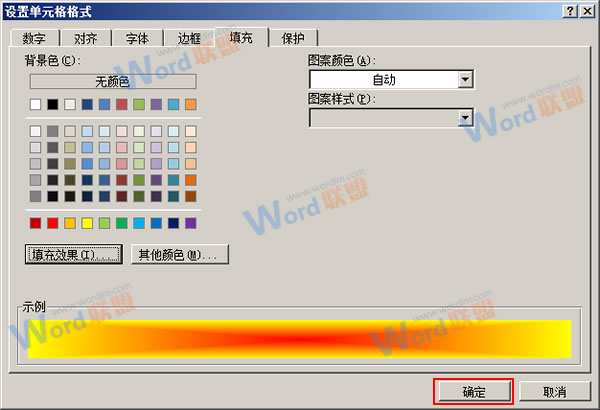Confirm with the 确定 button
This screenshot has height=410, width=600.
click(473, 391)
